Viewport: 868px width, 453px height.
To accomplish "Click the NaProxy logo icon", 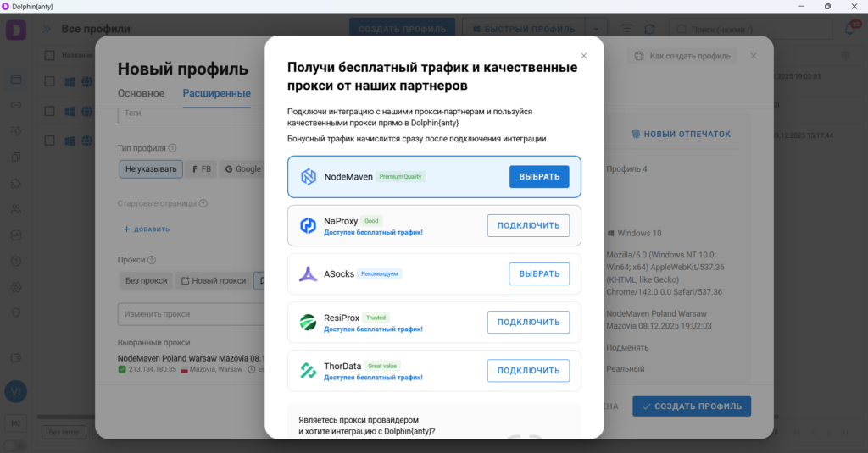I will [308, 226].
